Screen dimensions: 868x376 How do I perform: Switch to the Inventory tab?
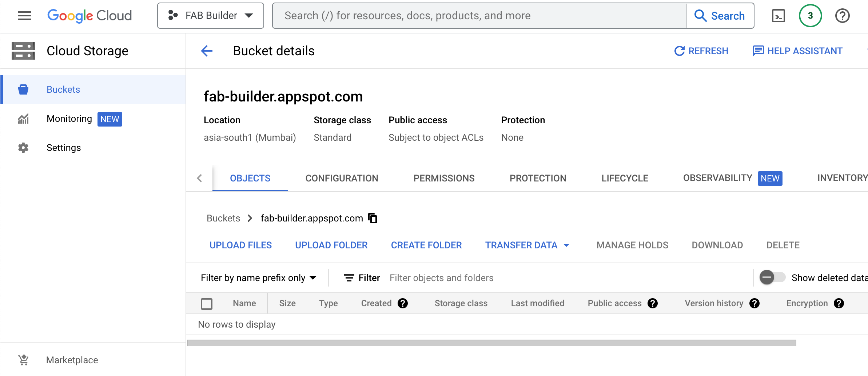pyautogui.click(x=843, y=178)
